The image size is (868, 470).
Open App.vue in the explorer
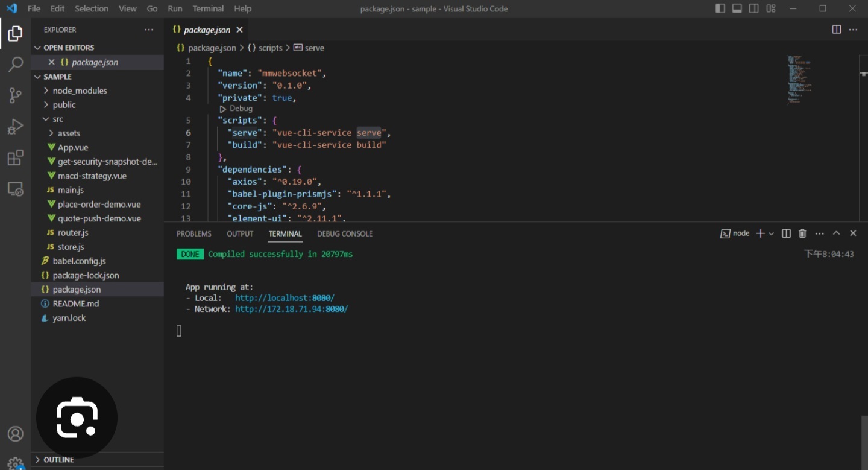97,147
